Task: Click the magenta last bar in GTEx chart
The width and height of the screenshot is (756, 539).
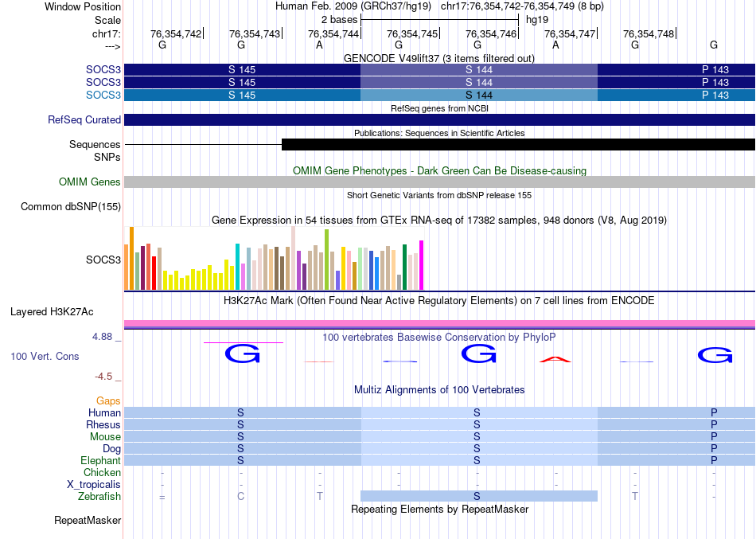Action: [x=422, y=265]
